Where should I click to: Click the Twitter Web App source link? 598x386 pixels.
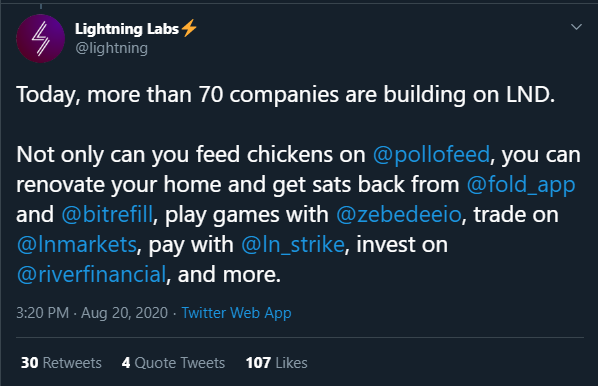coord(236,313)
